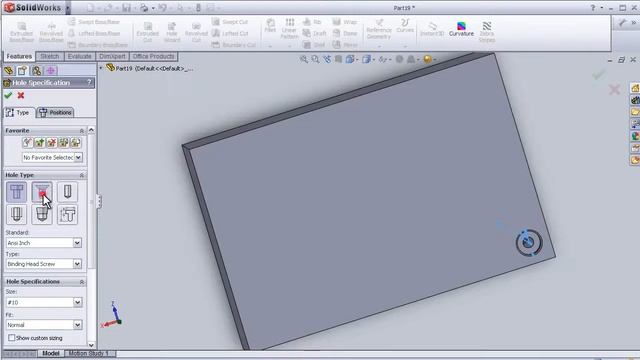640x360 pixels.
Task: Click Load Favorite icon
Action: [76, 142]
